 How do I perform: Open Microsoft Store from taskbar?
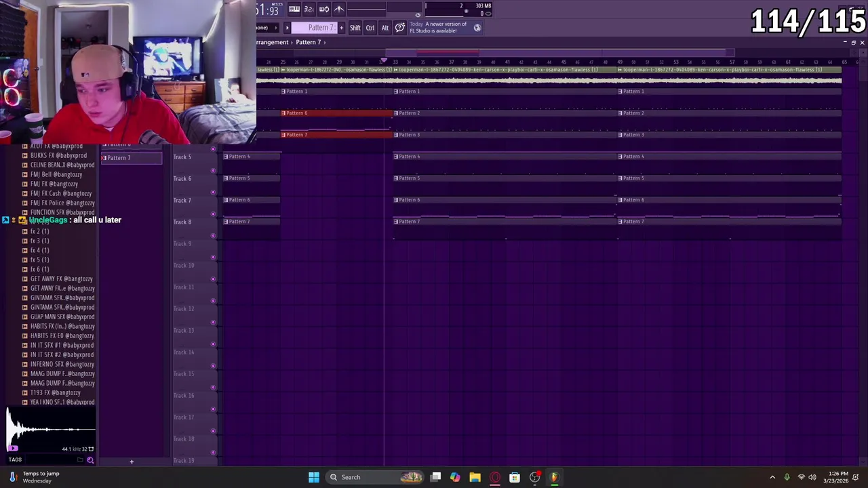click(515, 477)
